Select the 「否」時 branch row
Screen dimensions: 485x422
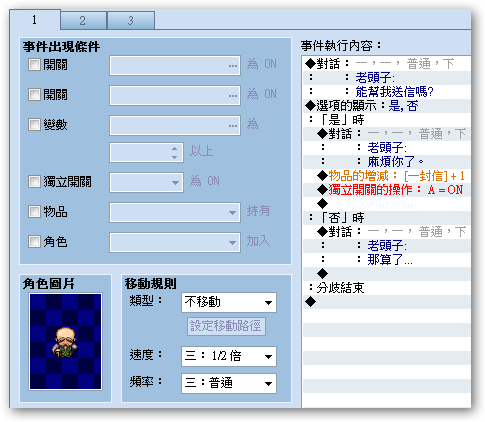pyautogui.click(x=387, y=218)
